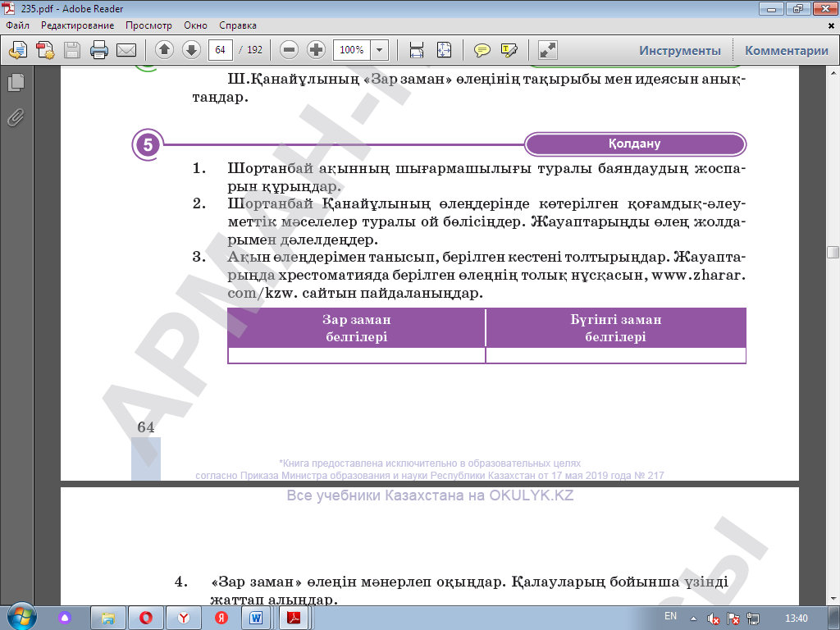Open the Инструменты panel

pos(680,50)
